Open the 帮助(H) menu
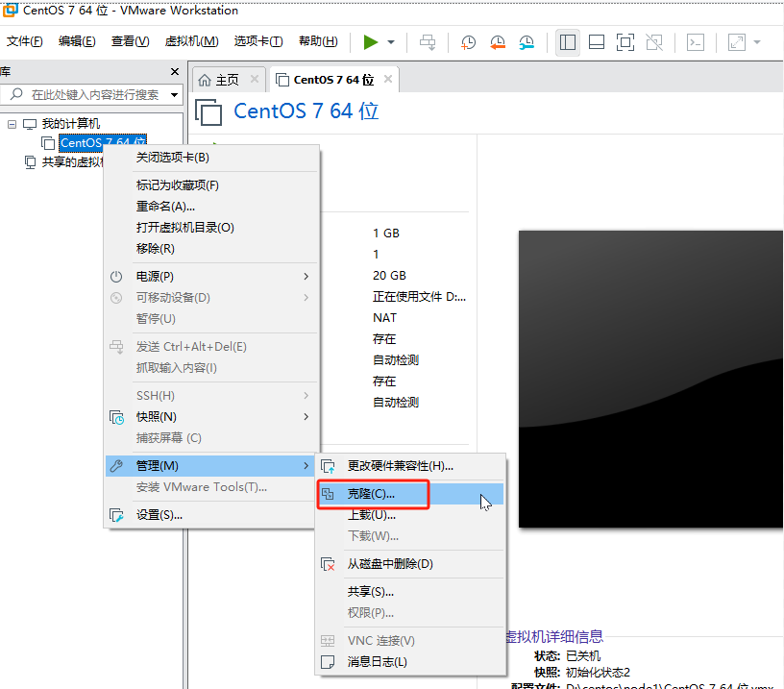 [x=318, y=41]
